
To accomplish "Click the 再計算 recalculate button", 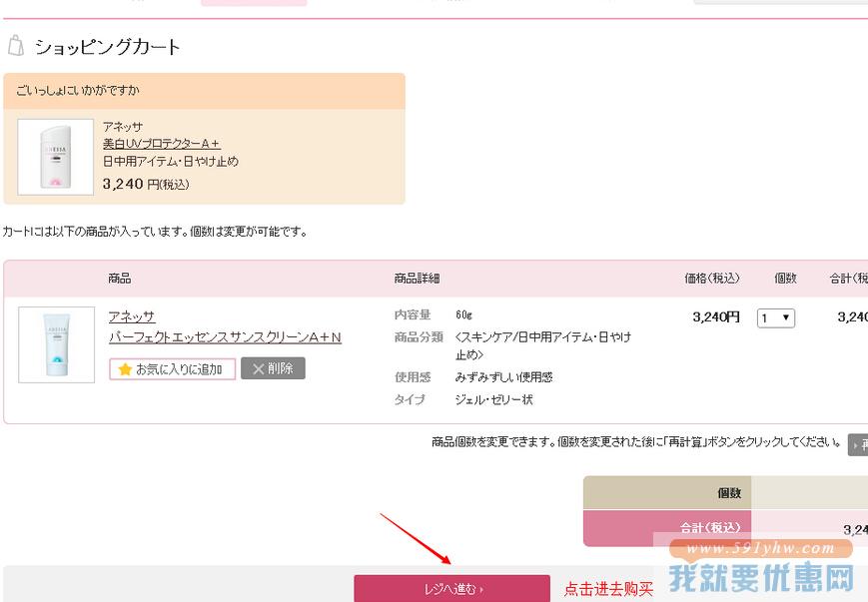I will coord(858,445).
